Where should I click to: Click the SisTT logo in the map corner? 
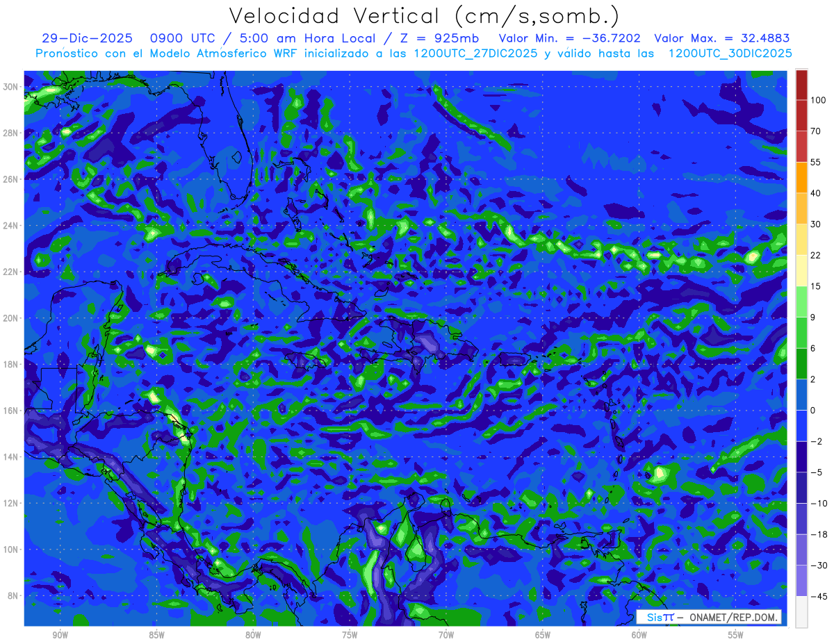pyautogui.click(x=660, y=618)
